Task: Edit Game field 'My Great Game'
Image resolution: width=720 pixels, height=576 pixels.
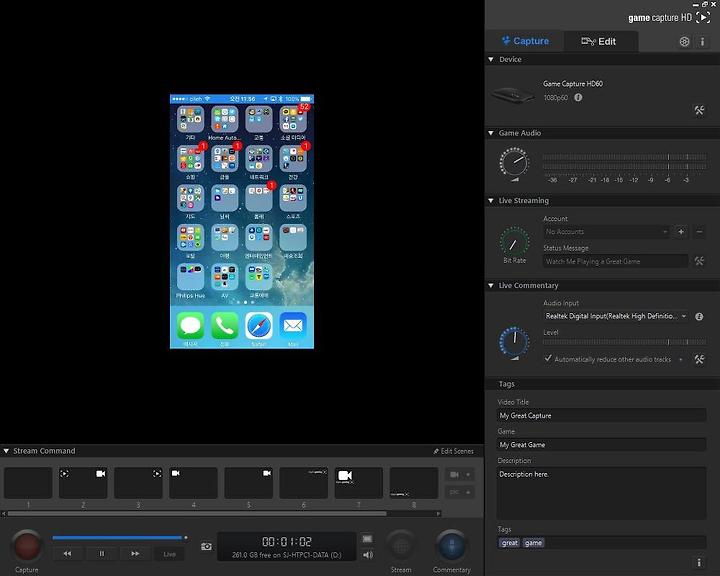Action: coord(602,445)
